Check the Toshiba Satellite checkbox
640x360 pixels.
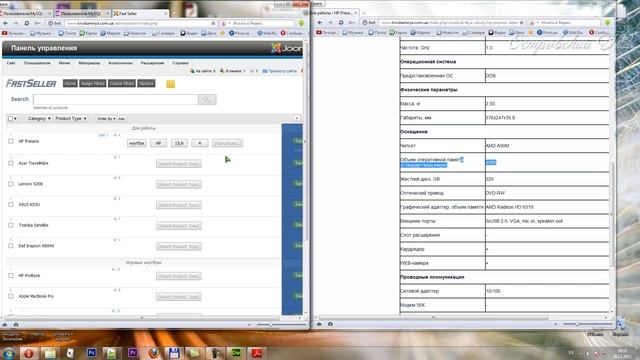(11, 225)
